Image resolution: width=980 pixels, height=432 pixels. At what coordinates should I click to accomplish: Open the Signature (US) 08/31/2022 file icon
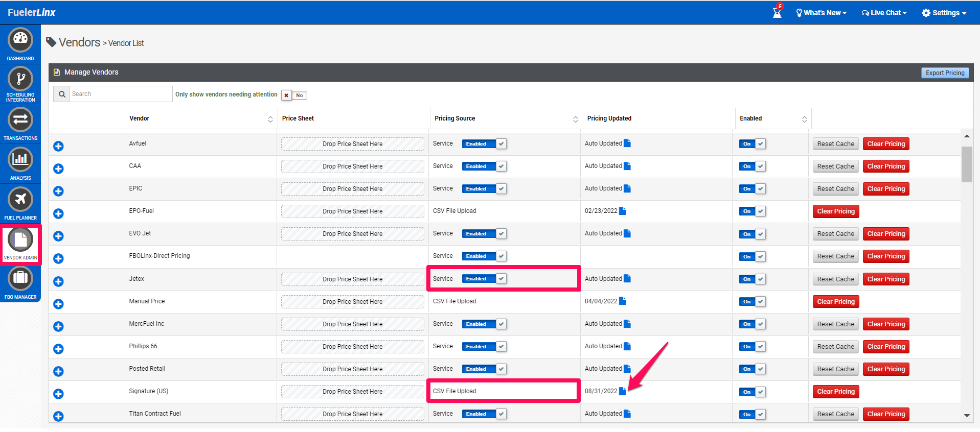(623, 391)
